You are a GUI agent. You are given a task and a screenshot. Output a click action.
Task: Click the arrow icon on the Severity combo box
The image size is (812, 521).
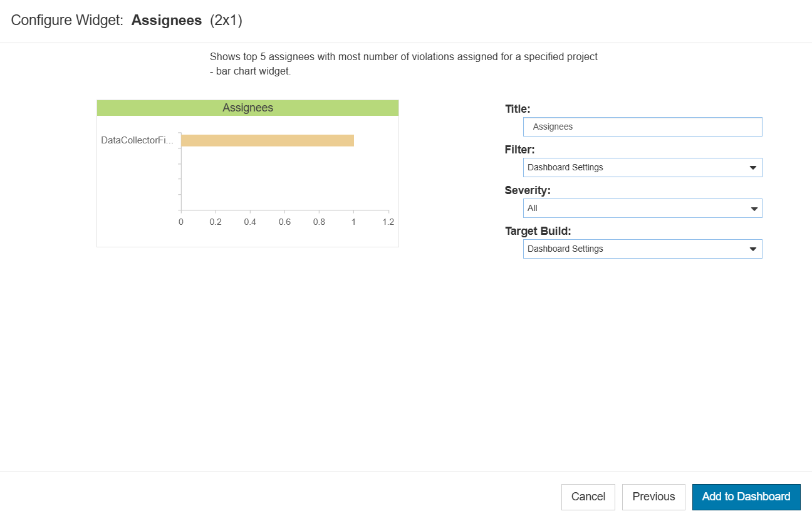(x=753, y=209)
